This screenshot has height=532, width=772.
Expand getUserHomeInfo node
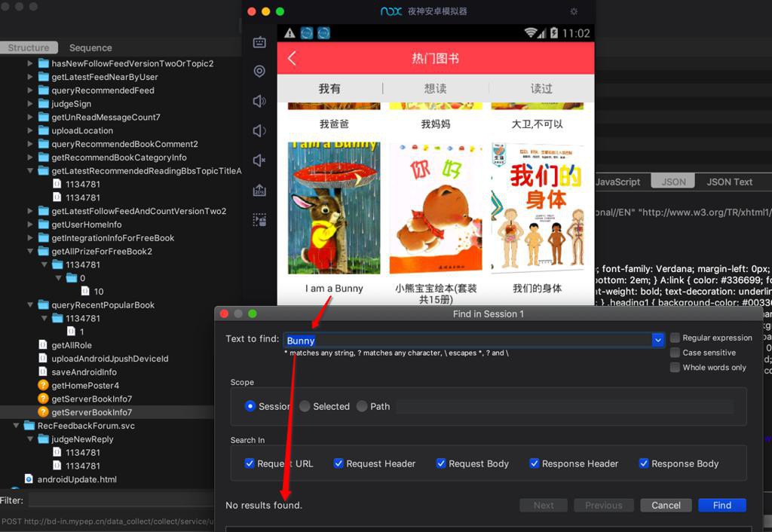coord(30,225)
